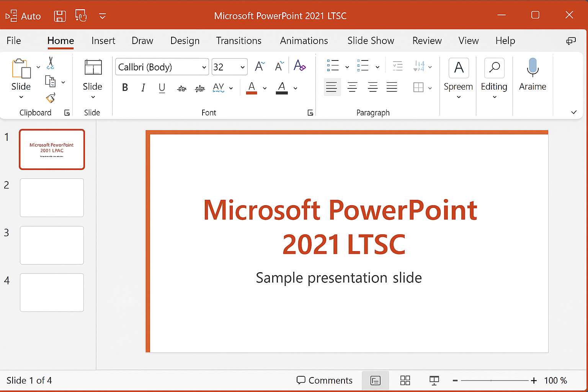
Task: Open the File menu
Action: [x=14, y=41]
